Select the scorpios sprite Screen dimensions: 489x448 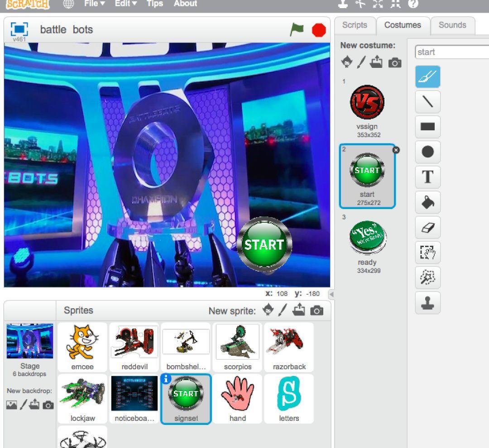point(237,347)
